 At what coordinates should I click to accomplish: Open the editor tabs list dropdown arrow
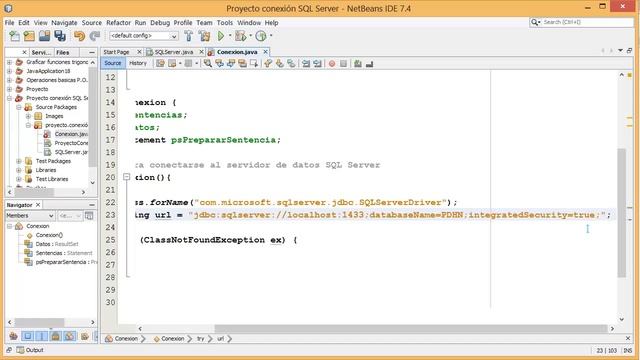(620, 51)
